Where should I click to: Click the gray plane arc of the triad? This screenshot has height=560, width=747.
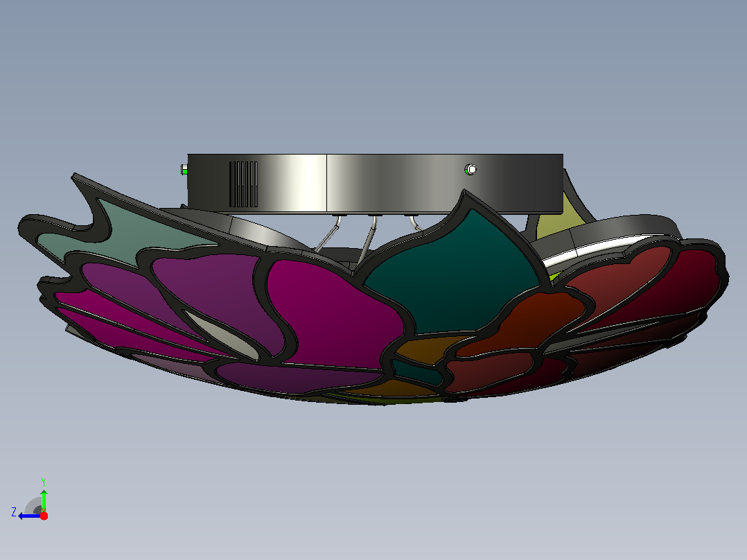tap(33, 506)
